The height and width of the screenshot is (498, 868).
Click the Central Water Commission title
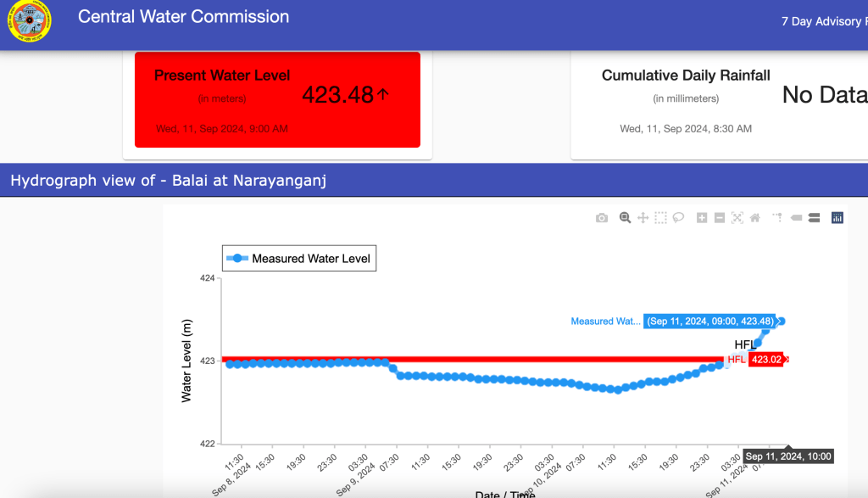[x=183, y=17]
